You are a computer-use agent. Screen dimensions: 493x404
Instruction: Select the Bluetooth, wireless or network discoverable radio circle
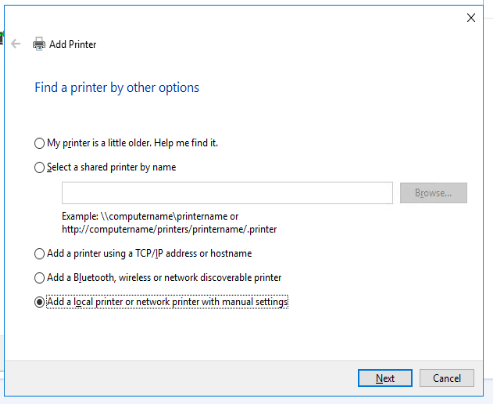coord(39,278)
